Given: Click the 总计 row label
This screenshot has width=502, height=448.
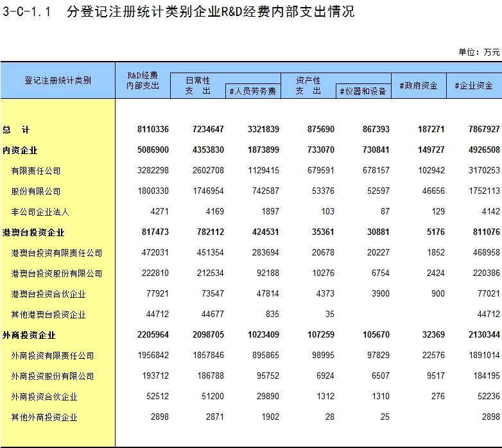Looking at the screenshot, I should coord(16,130).
